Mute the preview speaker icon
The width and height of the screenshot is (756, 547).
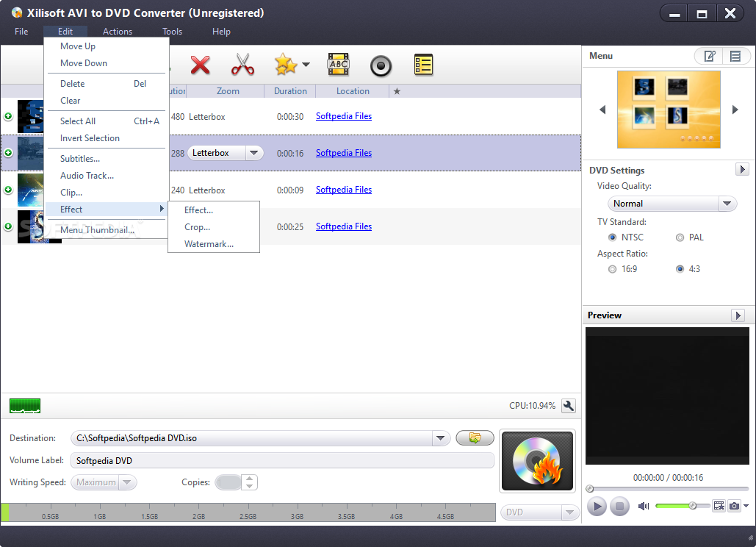tap(643, 506)
